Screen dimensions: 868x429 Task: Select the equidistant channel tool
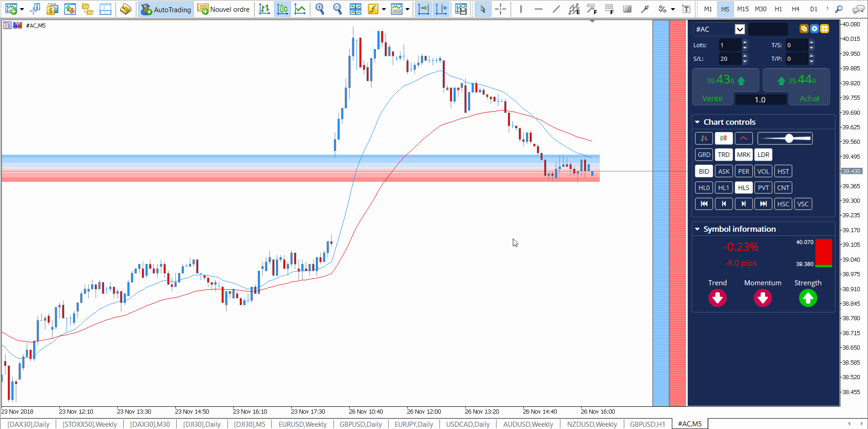pyautogui.click(x=574, y=9)
